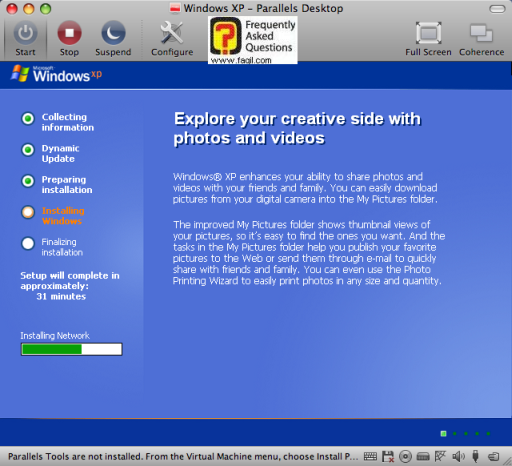Click the 'Installing Network' status label
This screenshot has height=466, width=512.
pyautogui.click(x=55, y=336)
